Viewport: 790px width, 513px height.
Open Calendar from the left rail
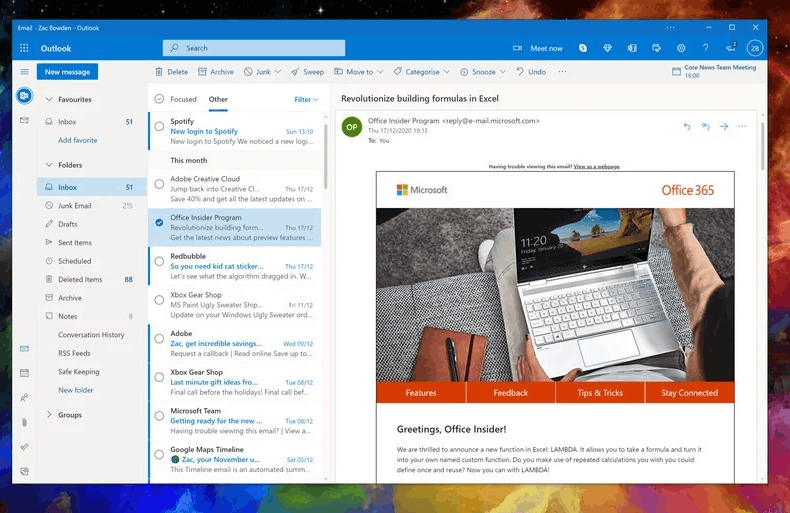(24, 373)
